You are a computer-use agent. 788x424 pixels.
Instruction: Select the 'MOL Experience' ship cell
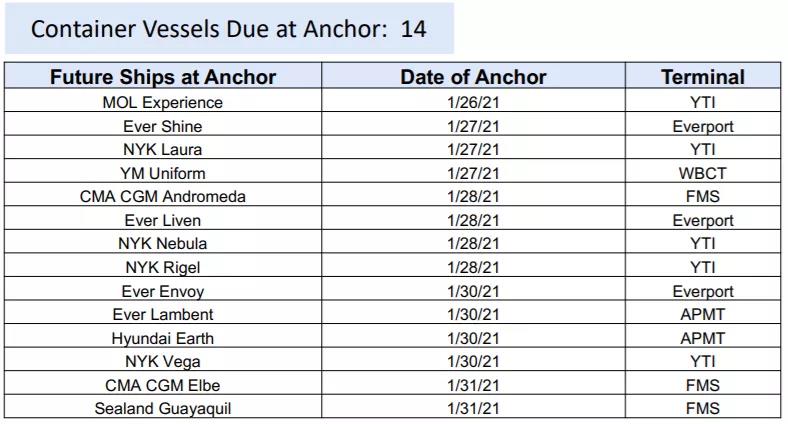(x=163, y=102)
